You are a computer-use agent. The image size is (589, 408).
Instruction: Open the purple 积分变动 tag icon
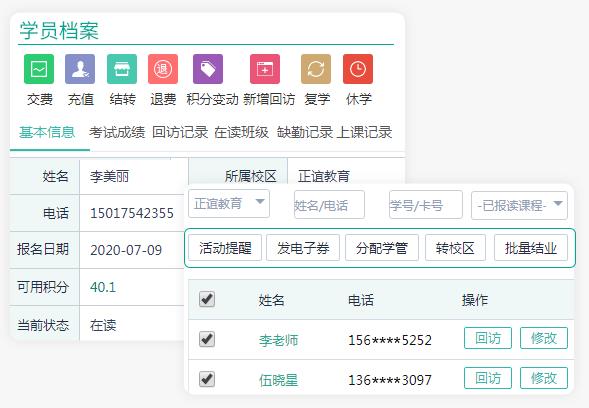click(x=208, y=69)
